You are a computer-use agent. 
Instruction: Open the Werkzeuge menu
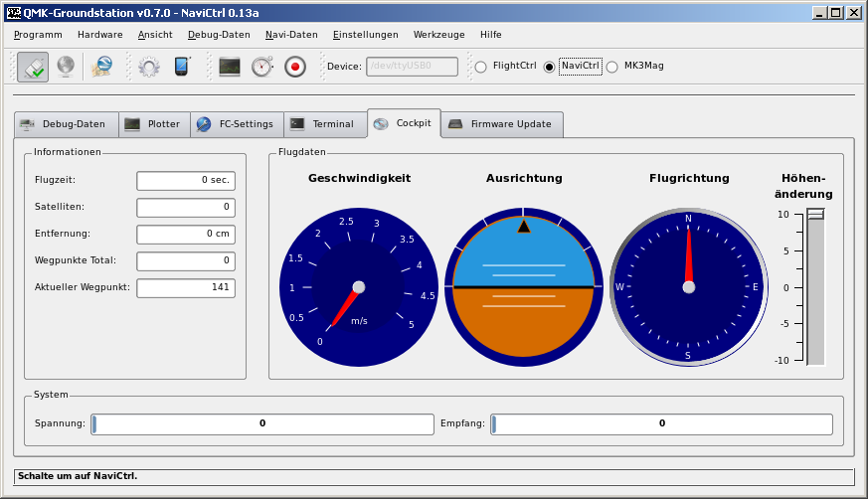[x=438, y=34]
